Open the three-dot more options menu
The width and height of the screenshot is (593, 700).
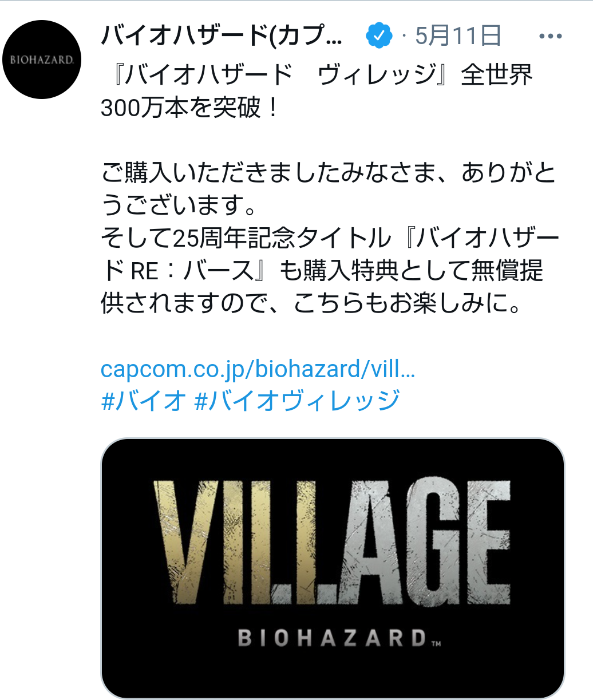pyautogui.click(x=551, y=37)
